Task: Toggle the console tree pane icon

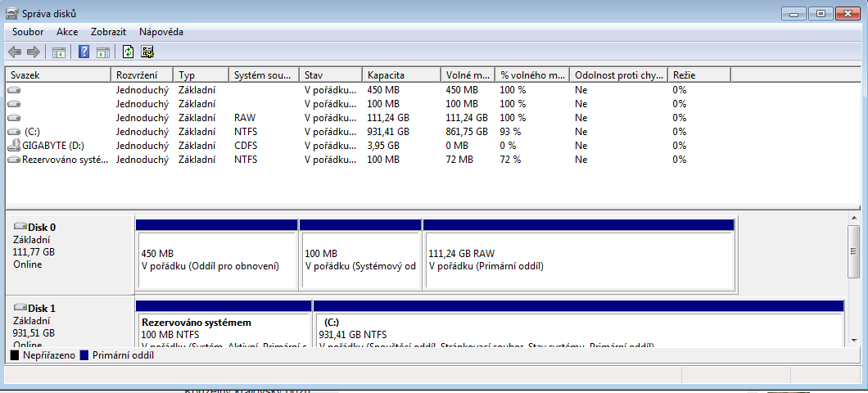Action: coord(59,52)
